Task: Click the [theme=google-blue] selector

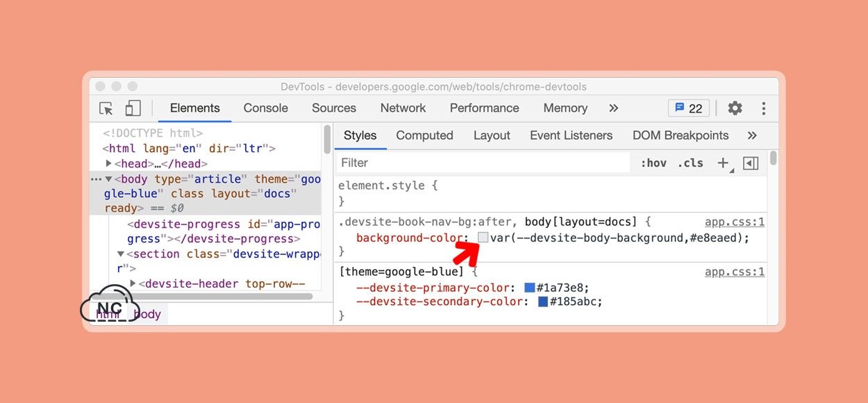Action: (x=402, y=272)
